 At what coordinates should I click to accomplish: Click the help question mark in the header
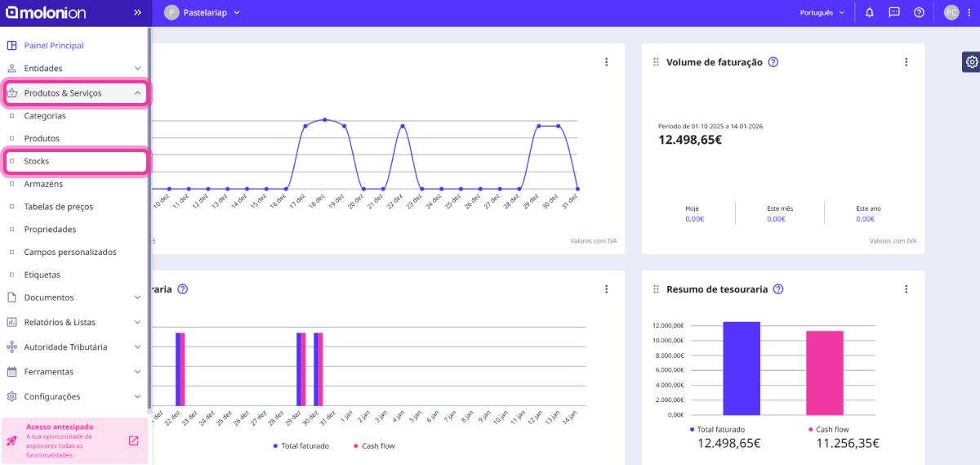tap(919, 12)
